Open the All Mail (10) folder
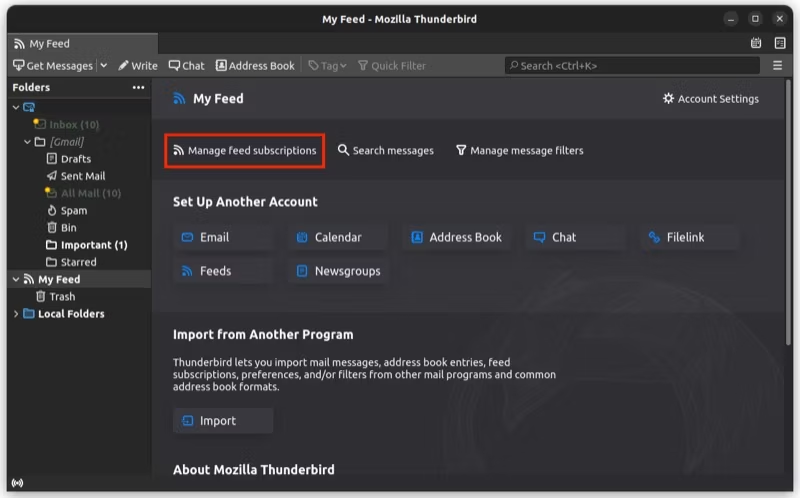 (x=83, y=193)
